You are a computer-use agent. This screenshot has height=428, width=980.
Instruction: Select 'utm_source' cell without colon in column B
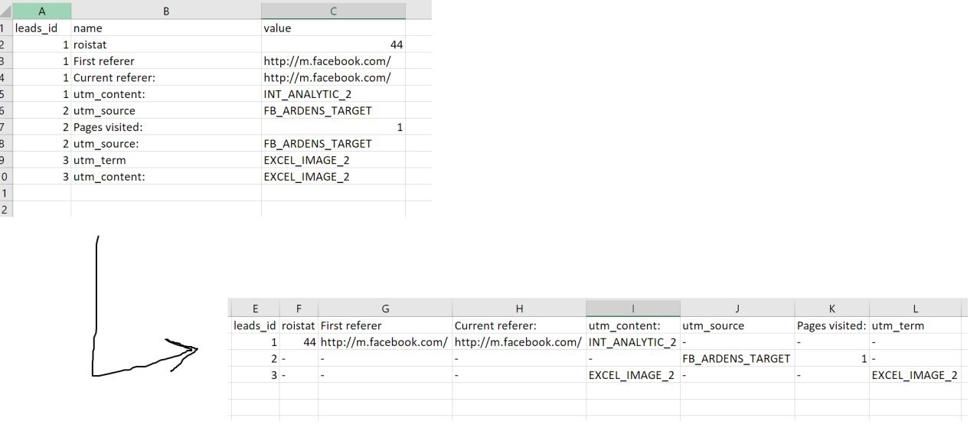(x=166, y=110)
